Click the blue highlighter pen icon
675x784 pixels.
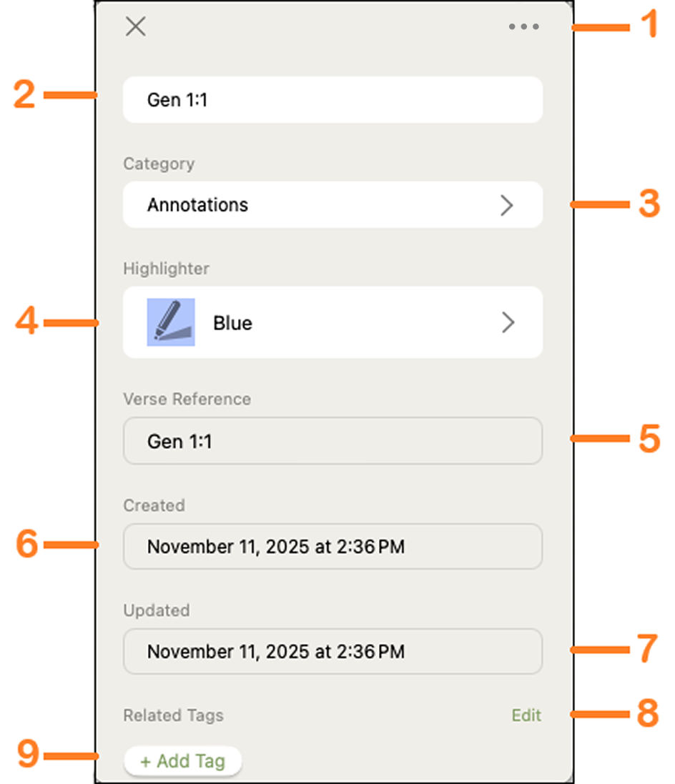[171, 322]
